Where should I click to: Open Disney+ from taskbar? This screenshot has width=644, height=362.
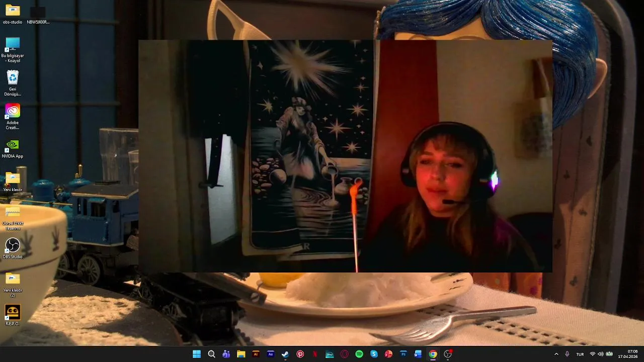(x=330, y=354)
